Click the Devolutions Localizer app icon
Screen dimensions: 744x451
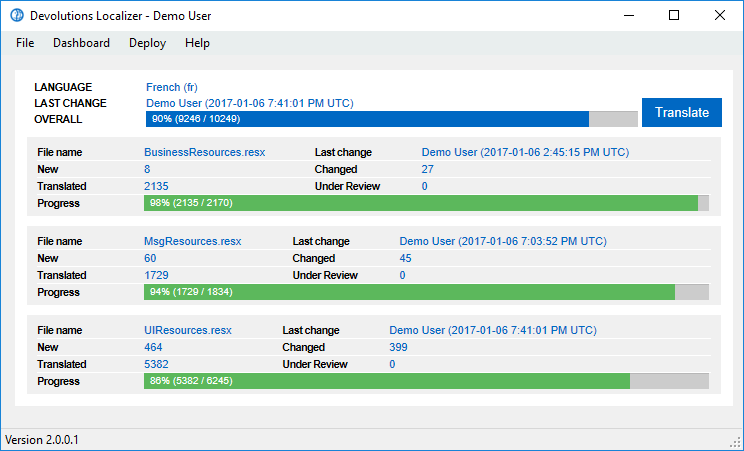point(15,15)
